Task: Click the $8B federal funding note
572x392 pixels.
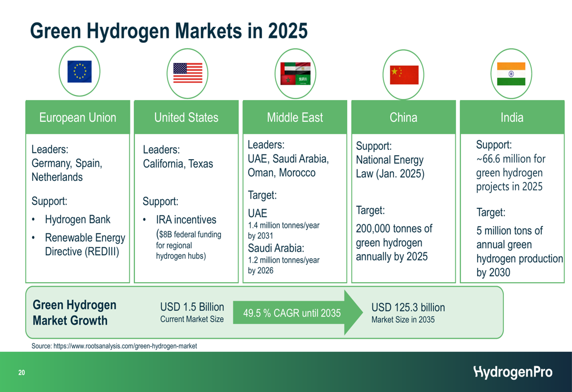Action: [189, 245]
